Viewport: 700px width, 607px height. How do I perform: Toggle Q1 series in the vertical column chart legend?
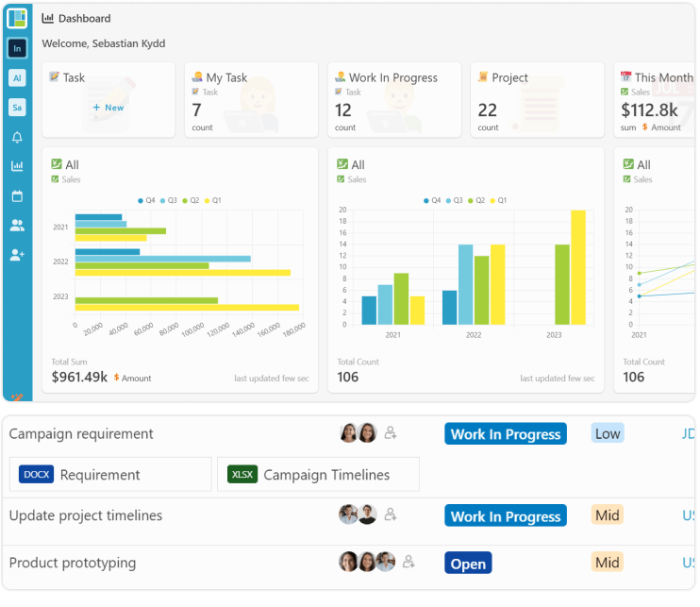[498, 200]
